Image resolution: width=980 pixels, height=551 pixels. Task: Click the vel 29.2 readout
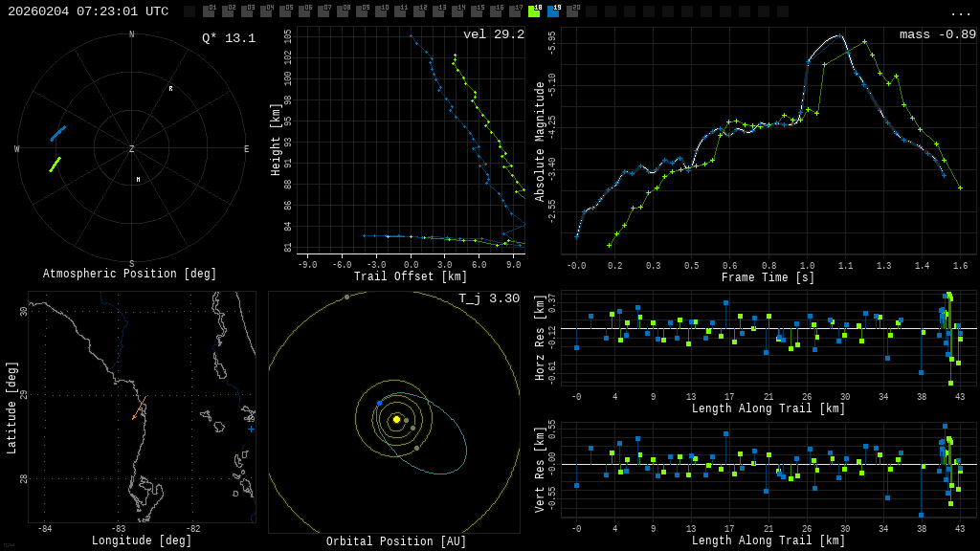(x=493, y=34)
